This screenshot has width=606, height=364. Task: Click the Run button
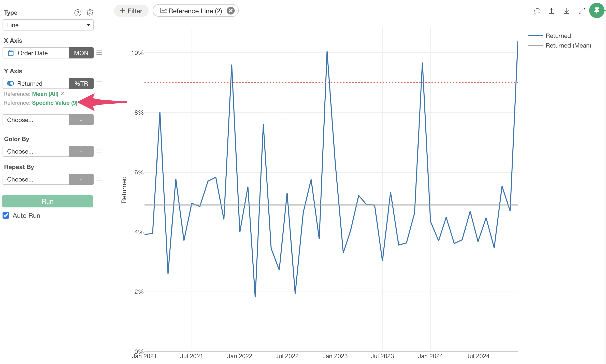click(x=48, y=201)
